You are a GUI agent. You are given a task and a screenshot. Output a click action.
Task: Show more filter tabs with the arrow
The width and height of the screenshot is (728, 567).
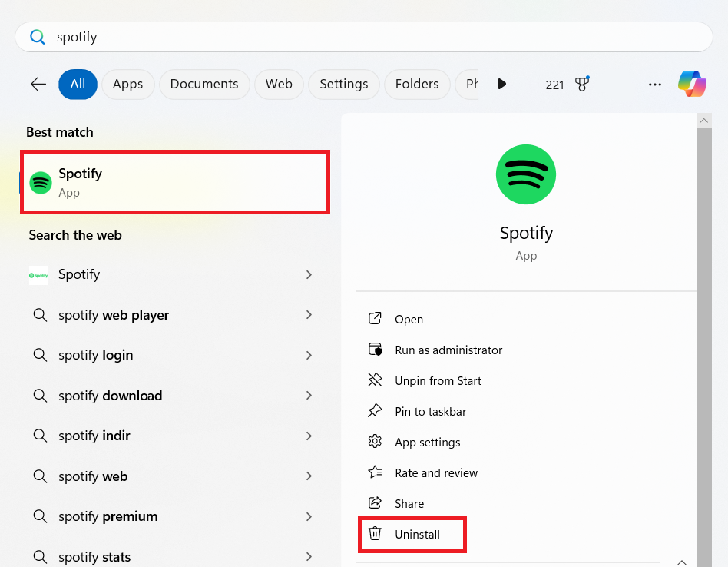click(x=501, y=84)
